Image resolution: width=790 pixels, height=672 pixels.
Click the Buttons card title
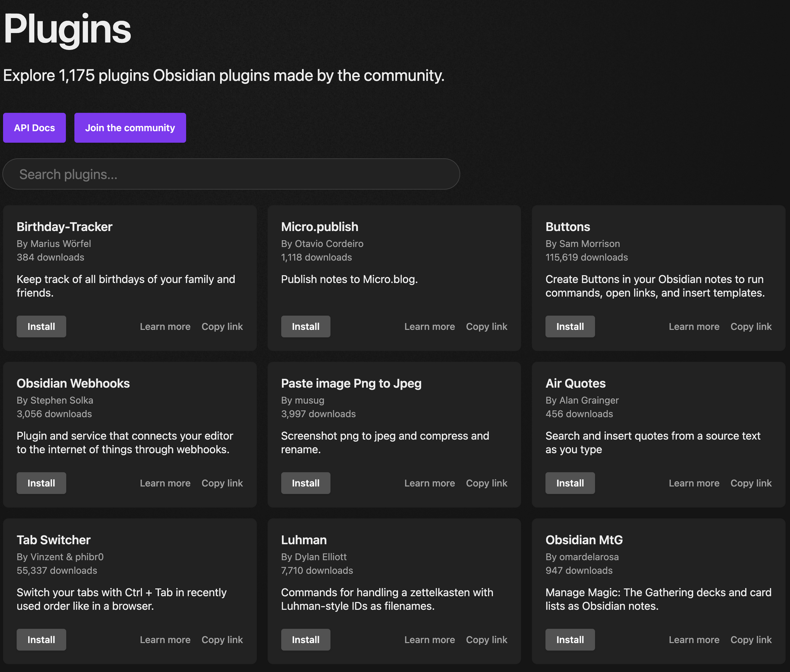coord(568,227)
